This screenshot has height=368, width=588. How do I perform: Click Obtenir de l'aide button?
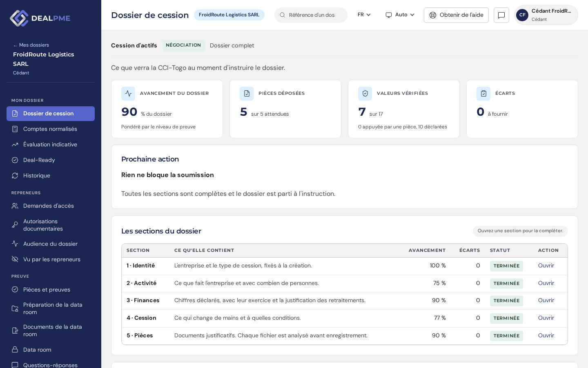pos(456,15)
